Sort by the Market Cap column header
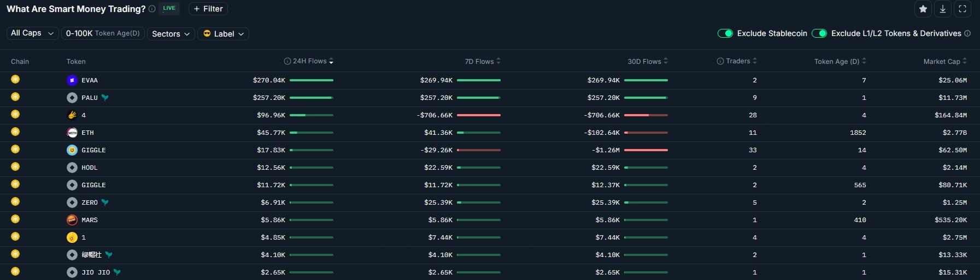The width and height of the screenshot is (980, 280). [942, 62]
